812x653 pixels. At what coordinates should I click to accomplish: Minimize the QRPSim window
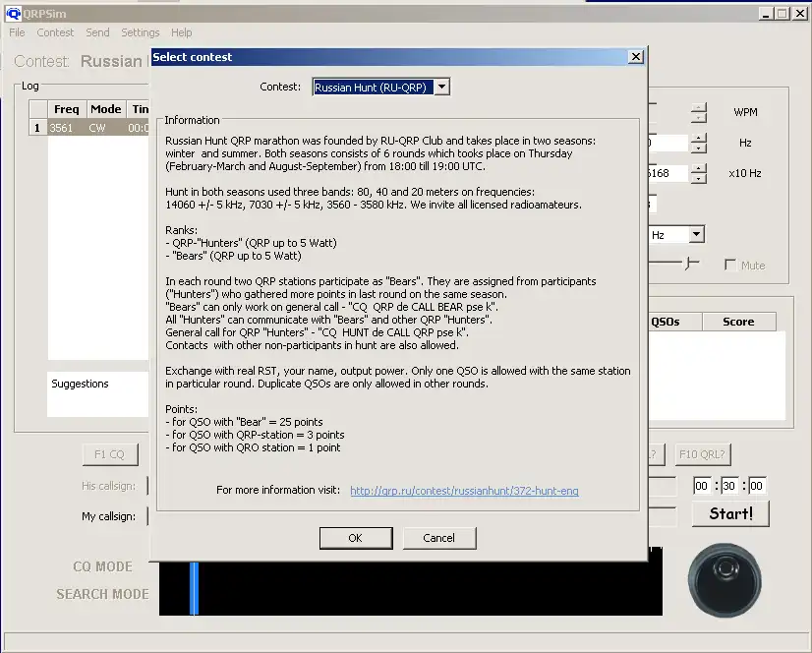pos(767,14)
